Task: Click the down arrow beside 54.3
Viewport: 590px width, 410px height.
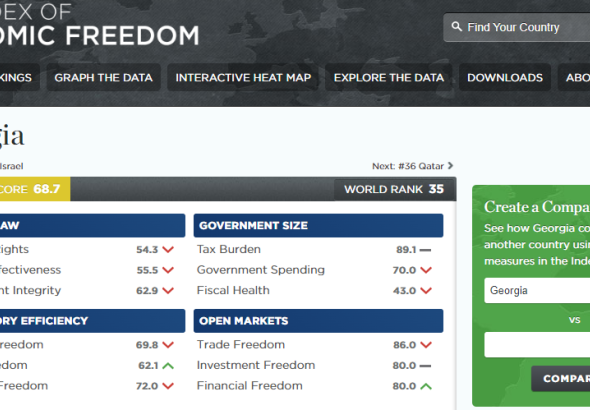Action: click(168, 250)
